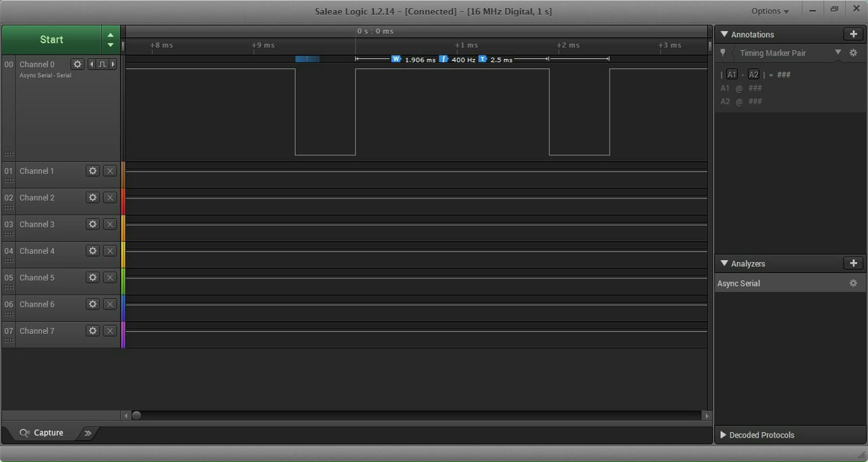Open Timing Marker Pair settings gear
This screenshot has height=462, width=868.
(853, 53)
